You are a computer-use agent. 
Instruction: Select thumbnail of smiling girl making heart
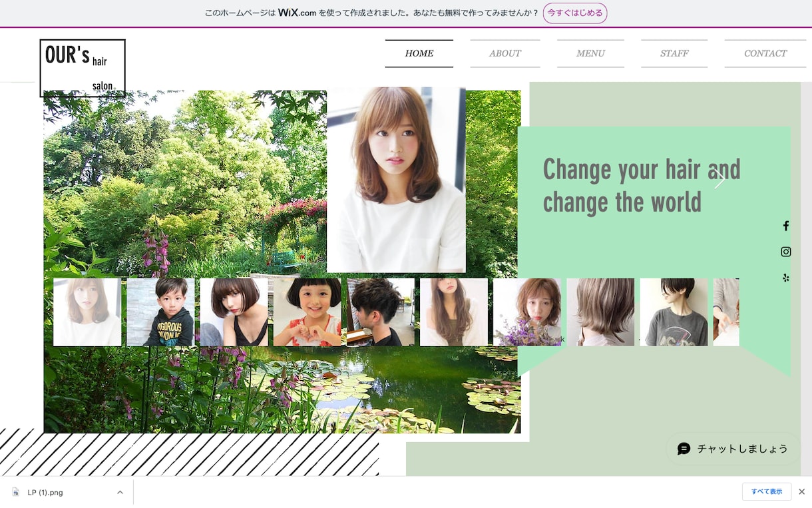coord(307,312)
